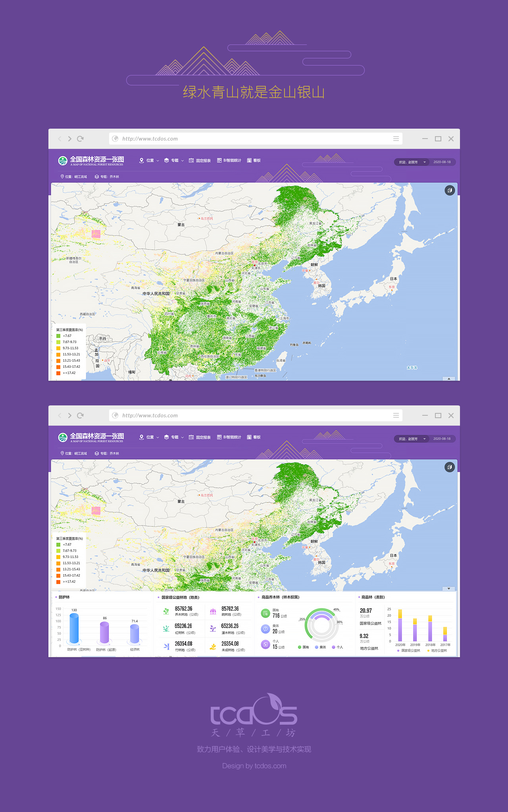Click the back arrow in top browser window
This screenshot has width=508, height=812.
coord(60,139)
